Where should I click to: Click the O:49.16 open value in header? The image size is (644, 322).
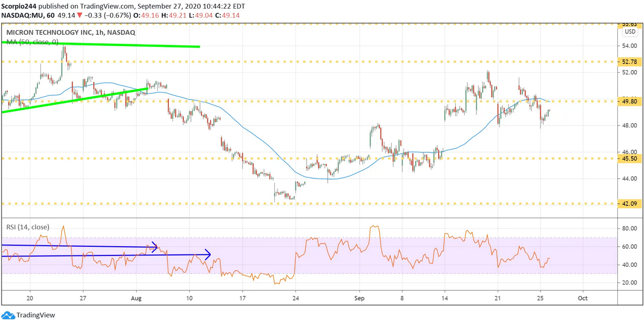click(x=146, y=15)
